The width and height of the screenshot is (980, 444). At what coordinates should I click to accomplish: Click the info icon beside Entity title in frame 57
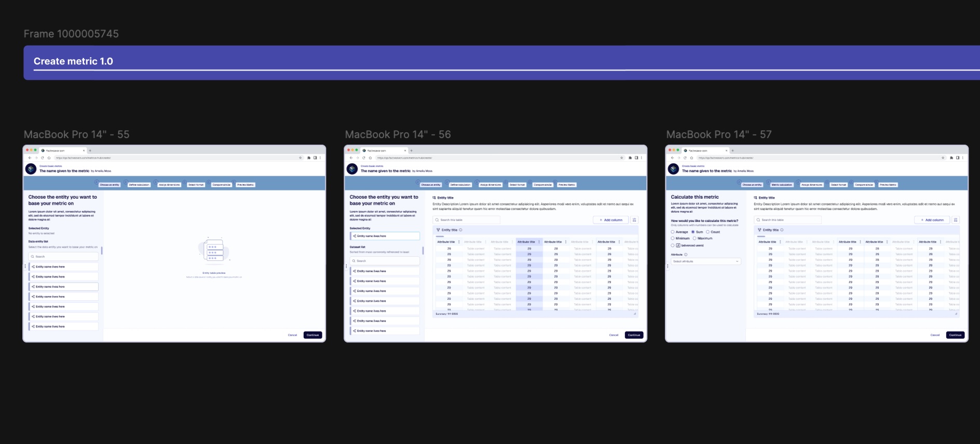point(782,230)
